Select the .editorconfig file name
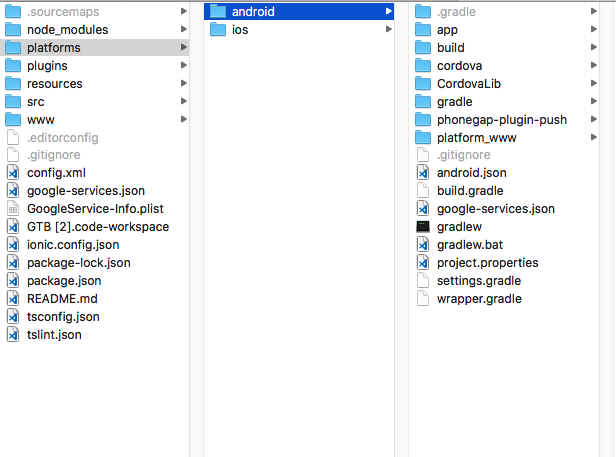 pyautogui.click(x=63, y=138)
